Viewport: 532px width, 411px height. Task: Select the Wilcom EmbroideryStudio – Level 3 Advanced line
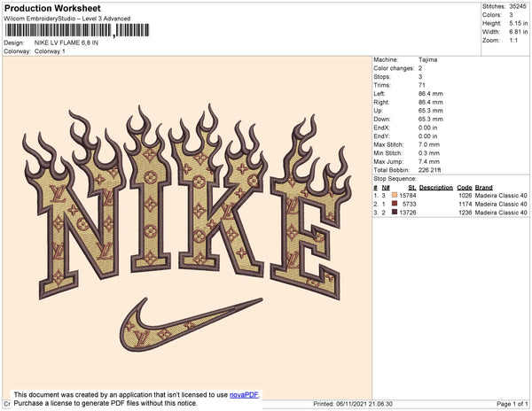[67, 19]
